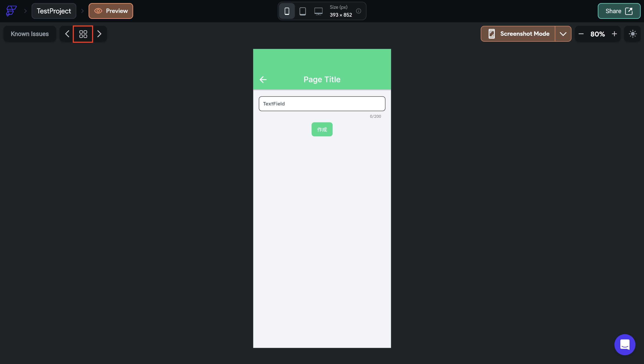Image resolution: width=644 pixels, height=364 pixels.
Task: Click the size info icon
Action: pos(358,11)
